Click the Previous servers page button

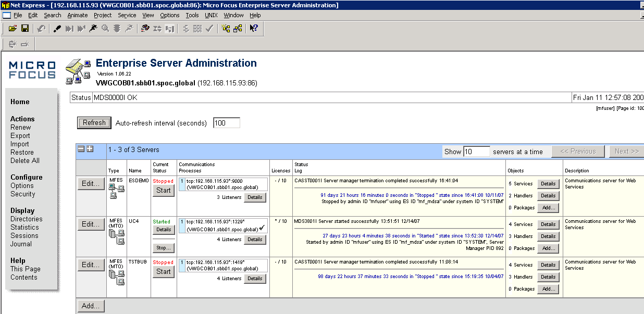[579, 152]
